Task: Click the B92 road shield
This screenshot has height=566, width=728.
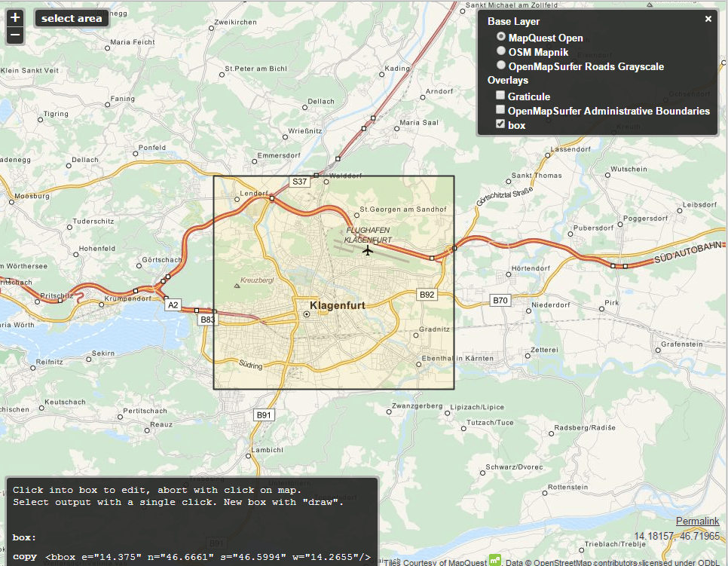Action: click(427, 295)
